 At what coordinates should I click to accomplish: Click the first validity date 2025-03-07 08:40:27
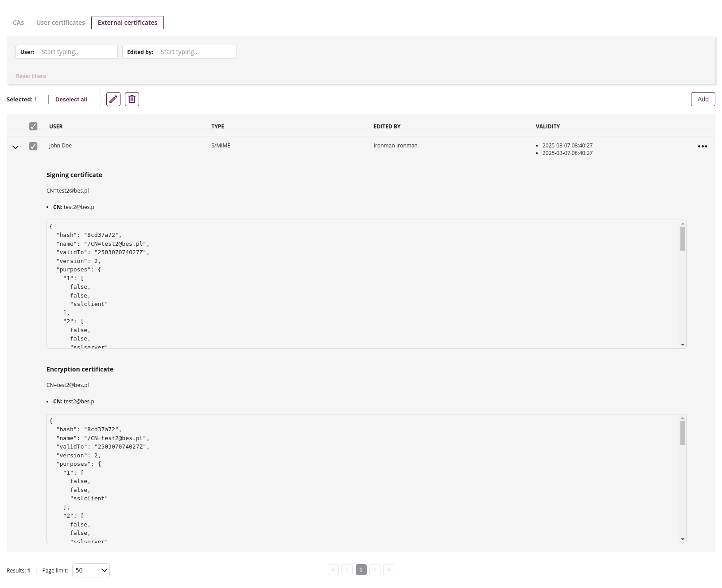click(x=567, y=146)
